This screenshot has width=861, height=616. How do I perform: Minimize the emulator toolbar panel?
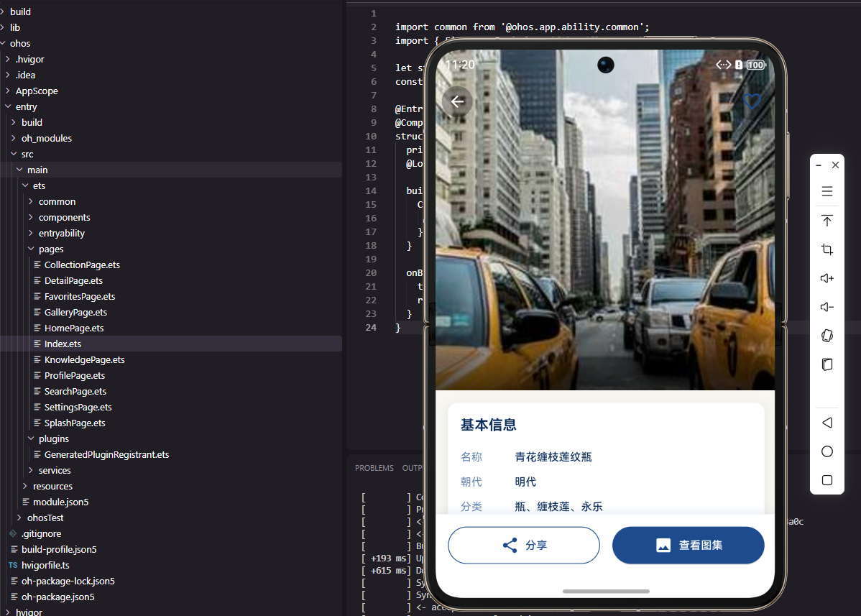coord(819,165)
